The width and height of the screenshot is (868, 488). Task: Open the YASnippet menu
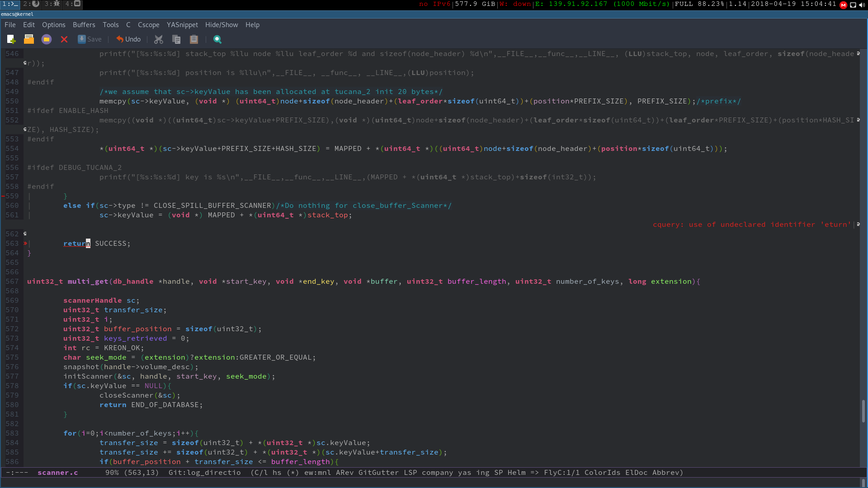click(x=182, y=25)
